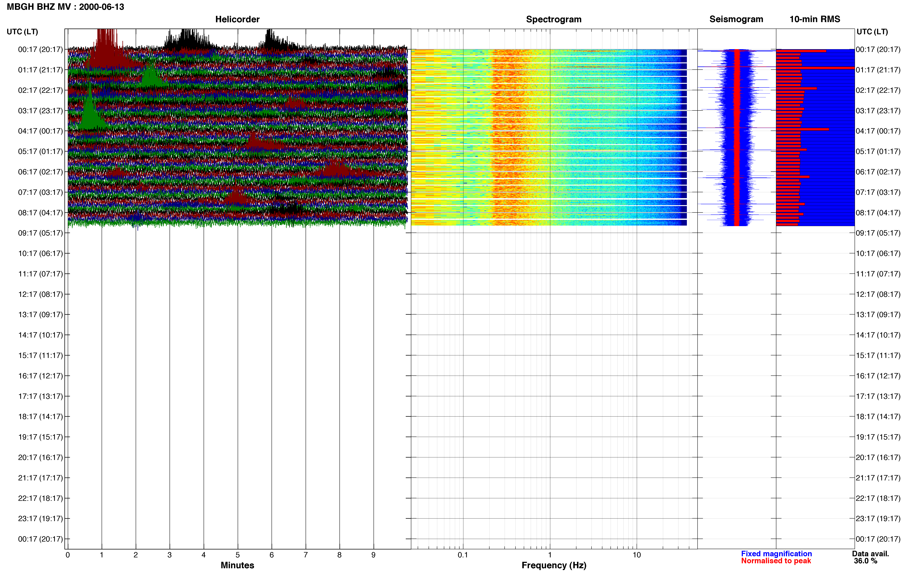The height and width of the screenshot is (578, 924).
Task: Click Helicorder time label '01:17 (21:17)'
Action: (41, 70)
